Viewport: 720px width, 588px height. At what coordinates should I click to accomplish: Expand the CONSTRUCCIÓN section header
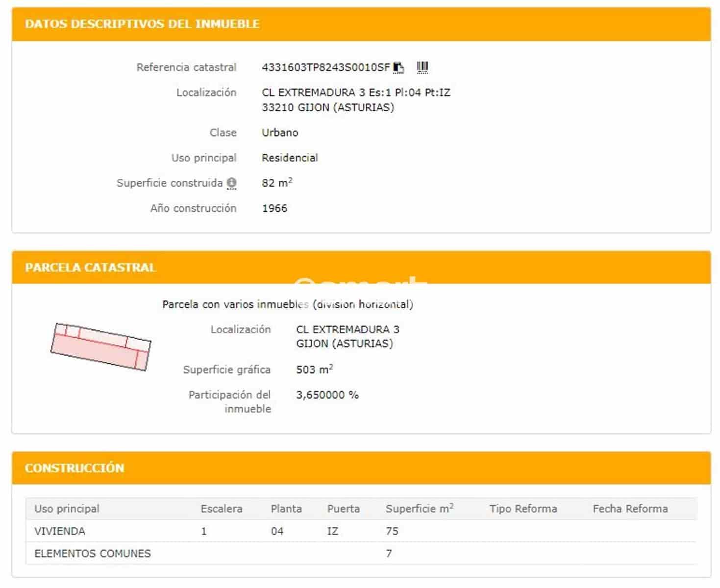[x=74, y=468]
